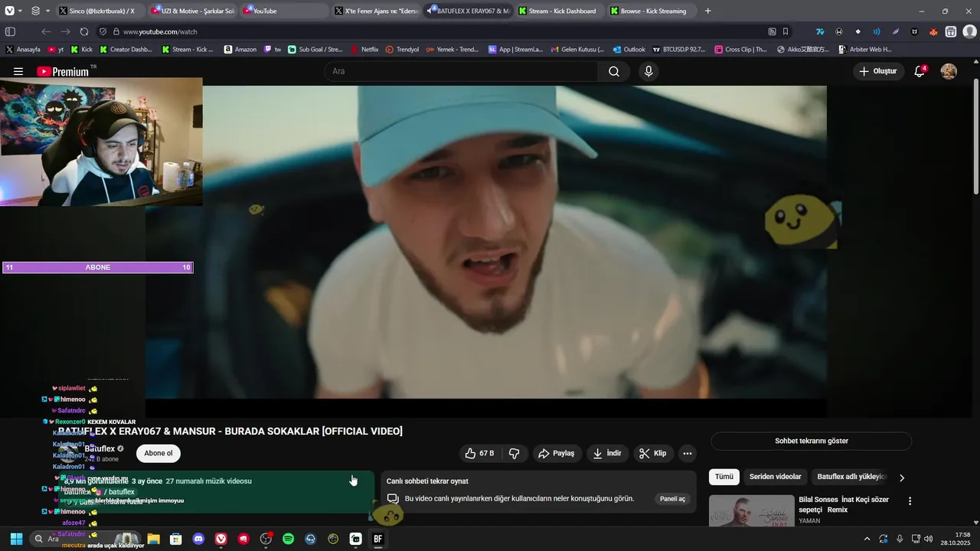This screenshot has height=551, width=980.
Task: Like the video with 67 B thumbs up
Action: (479, 453)
